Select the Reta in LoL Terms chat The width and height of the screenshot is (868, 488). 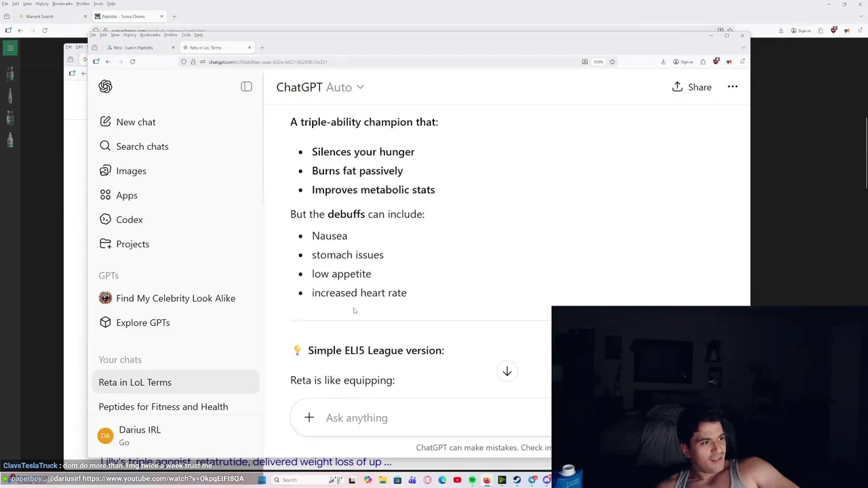(176, 382)
